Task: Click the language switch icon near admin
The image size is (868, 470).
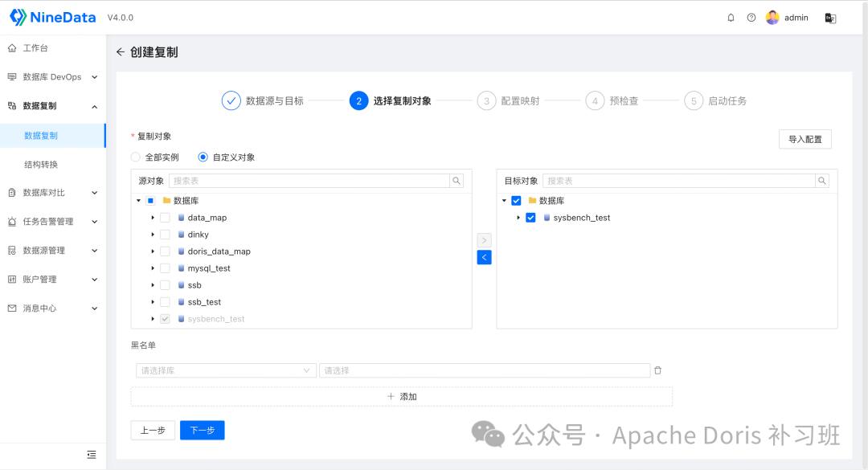Action: coord(829,17)
